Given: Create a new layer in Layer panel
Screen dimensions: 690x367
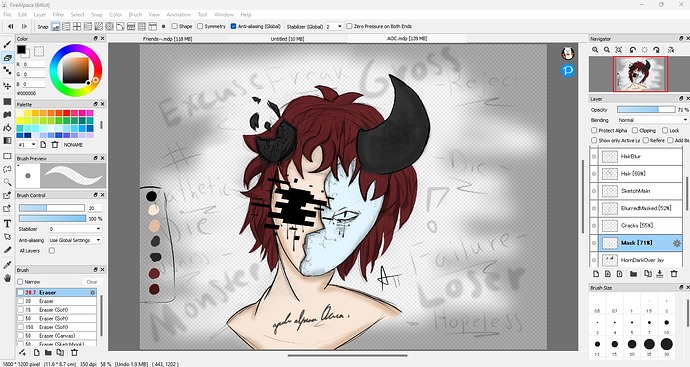Looking at the screenshot, I should pos(596,274).
